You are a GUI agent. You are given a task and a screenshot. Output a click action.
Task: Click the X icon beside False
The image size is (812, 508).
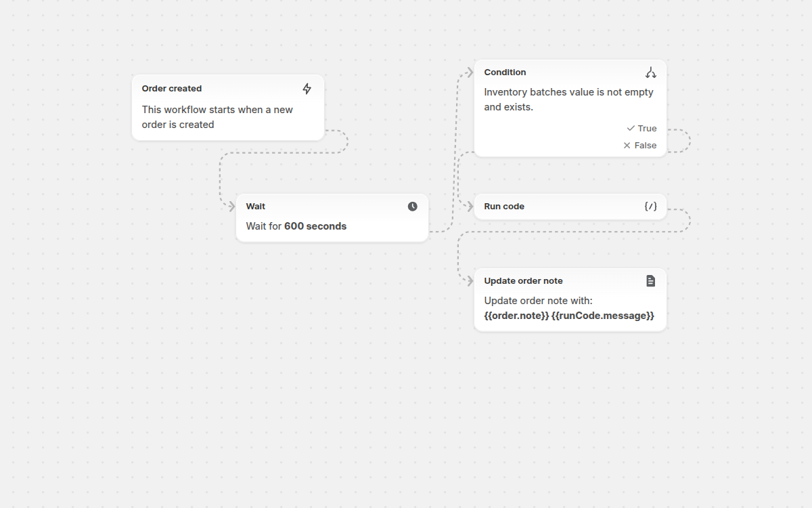click(626, 145)
